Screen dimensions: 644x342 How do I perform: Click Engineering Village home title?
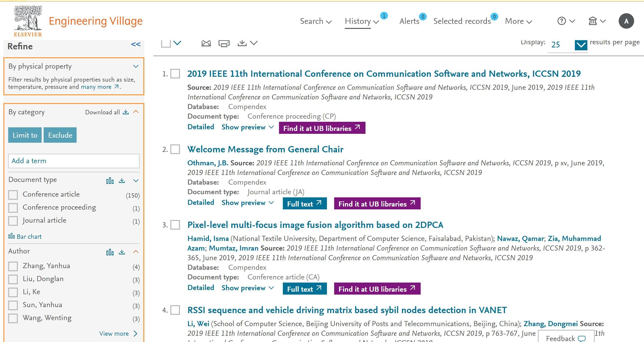[x=95, y=21]
